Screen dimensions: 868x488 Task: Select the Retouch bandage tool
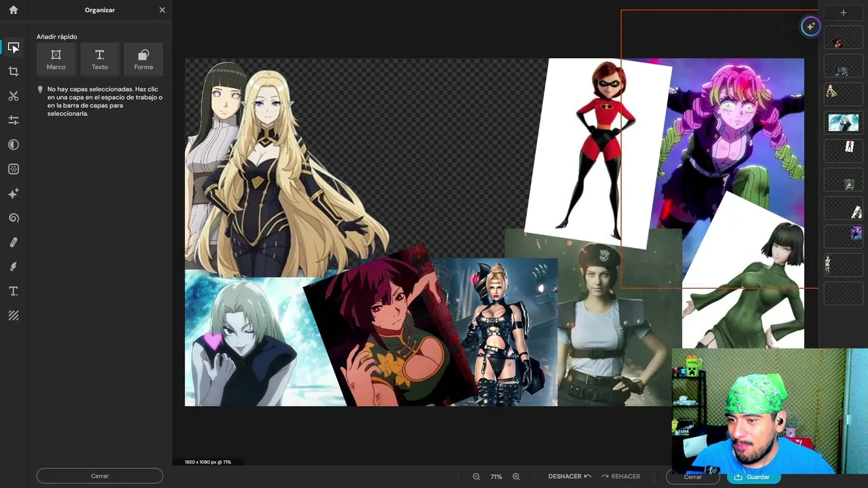14,242
